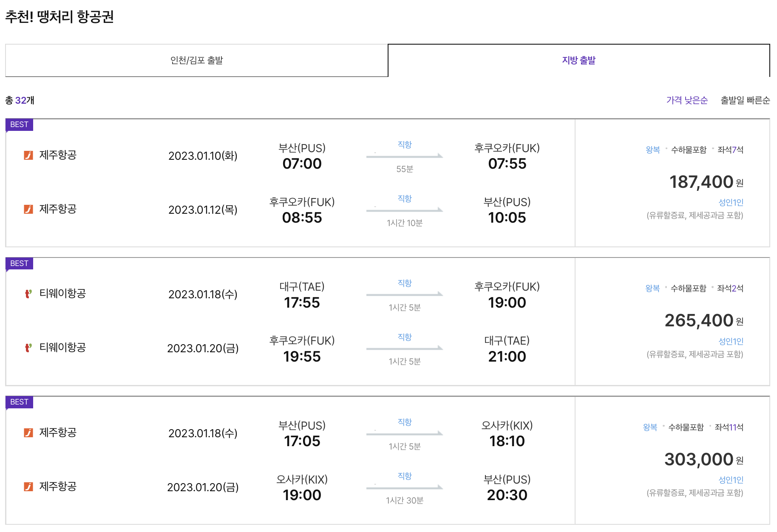Click 부산(PUS) 17:05 departure

[x=302, y=434]
